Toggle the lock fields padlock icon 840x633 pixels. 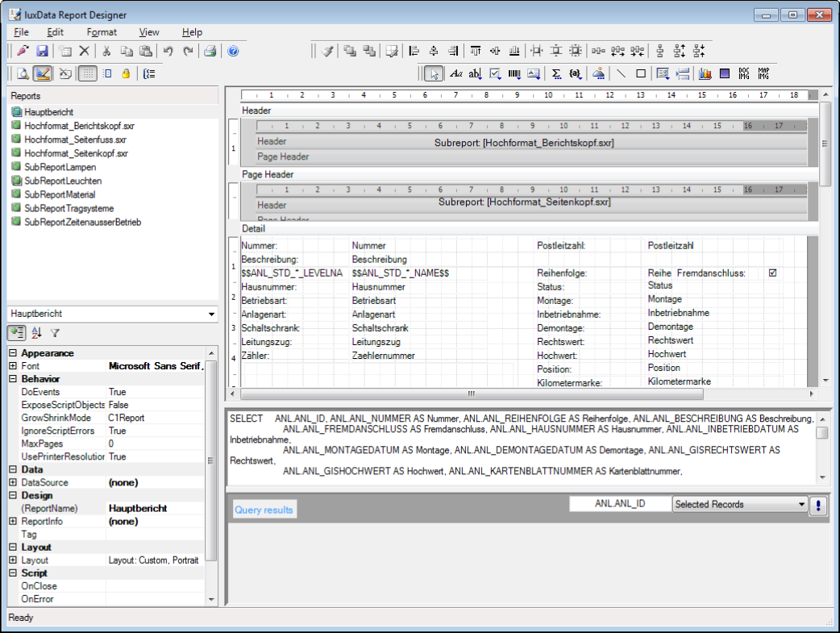click(126, 73)
